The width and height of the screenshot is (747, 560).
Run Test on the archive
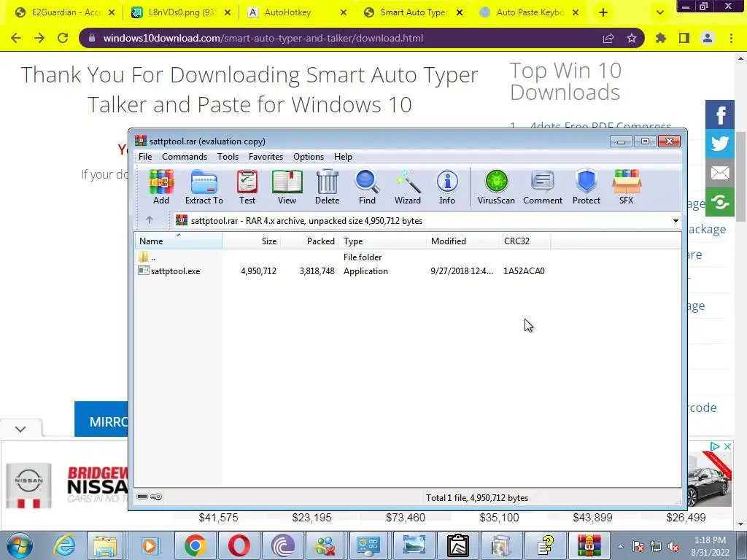247,187
